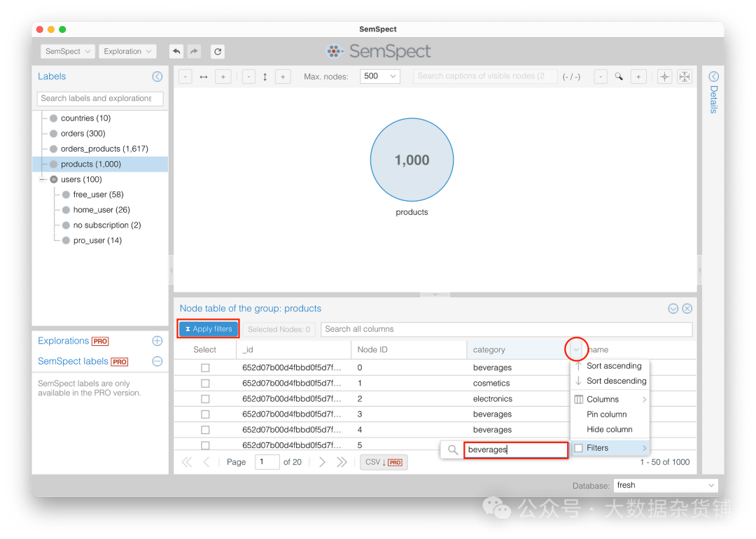Check the Select box for Node ID 5
Viewport: 756px width, 539px height.
205,445
